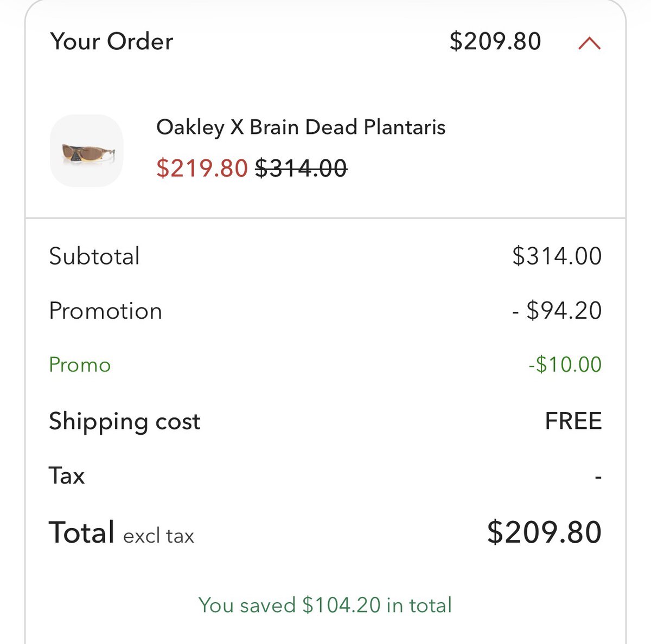Click the Your Order heading
Screen dimensions: 651x644
tap(112, 42)
